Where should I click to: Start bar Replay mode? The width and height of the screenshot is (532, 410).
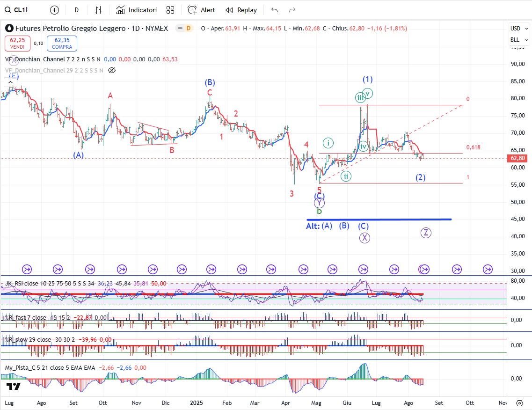[x=241, y=10]
